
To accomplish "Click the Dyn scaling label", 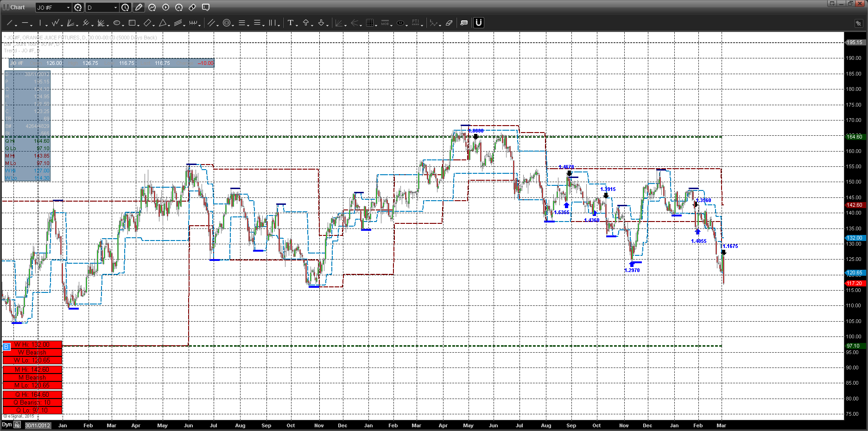I will (x=6, y=425).
